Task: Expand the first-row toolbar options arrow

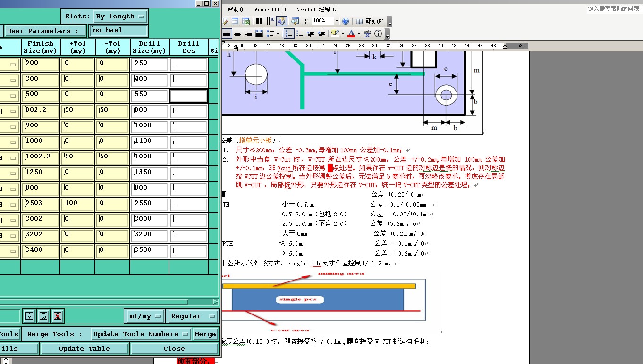Action: [x=389, y=22]
